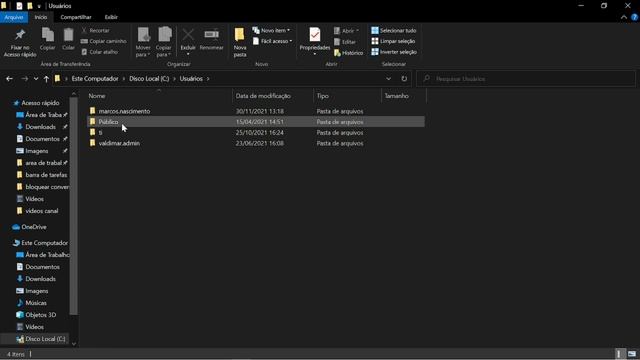Switch to the Exibir ribbon tab
Image resolution: width=640 pixels, height=360 pixels.
pyautogui.click(x=111, y=17)
